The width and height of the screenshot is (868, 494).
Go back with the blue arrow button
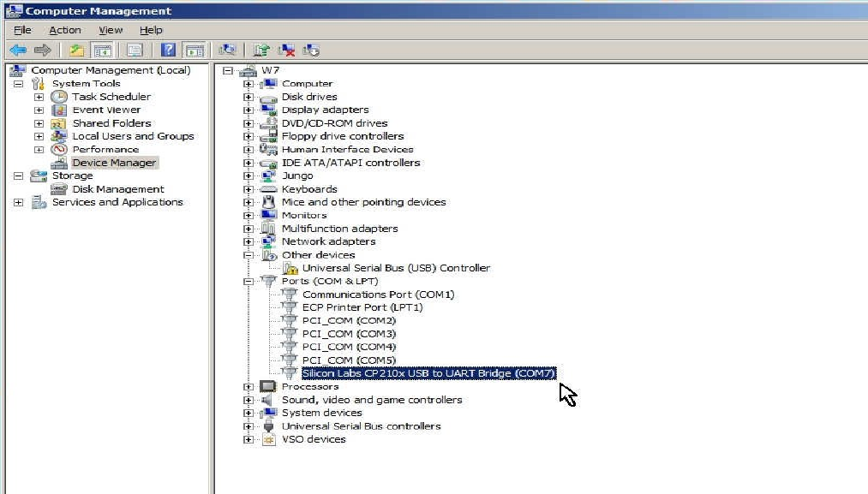(18, 51)
